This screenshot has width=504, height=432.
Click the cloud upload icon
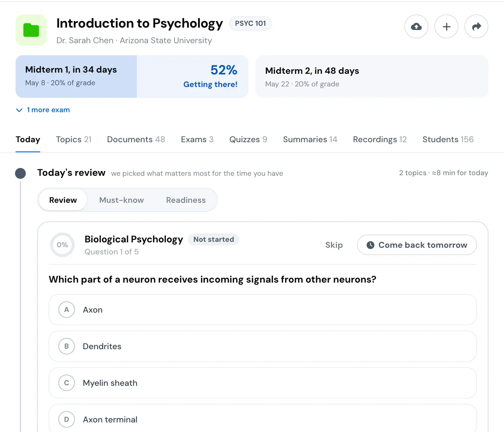pos(416,27)
